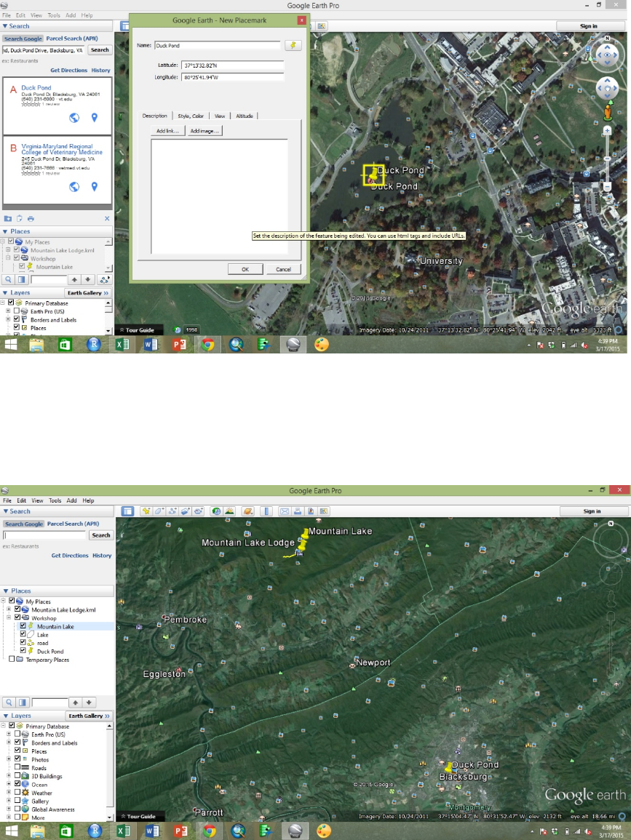Click inside the large Description text box
631x840 pixels.
coord(219,196)
